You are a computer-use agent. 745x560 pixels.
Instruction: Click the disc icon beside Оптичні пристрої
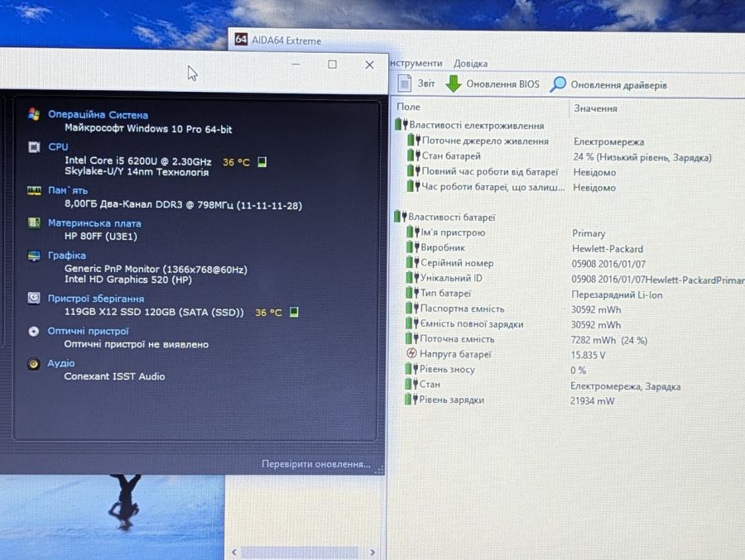pos(34,331)
